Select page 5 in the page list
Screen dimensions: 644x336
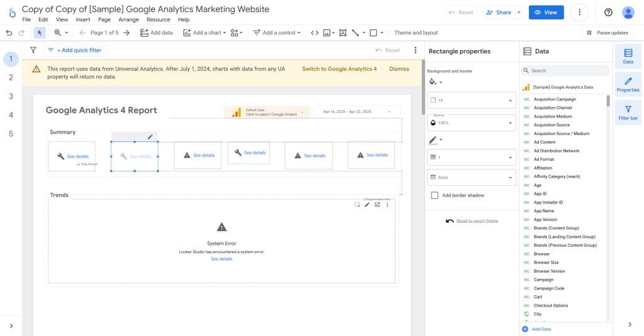[x=11, y=134]
